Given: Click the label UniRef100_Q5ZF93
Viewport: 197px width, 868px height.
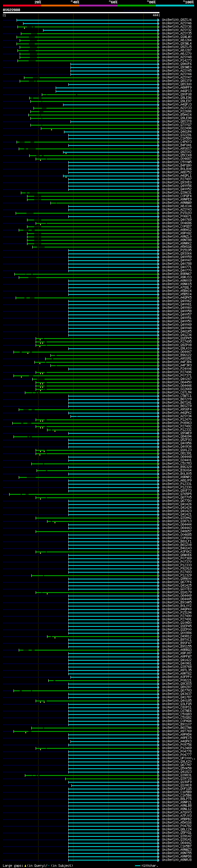Looking at the screenshot, I should click(176, 440).
